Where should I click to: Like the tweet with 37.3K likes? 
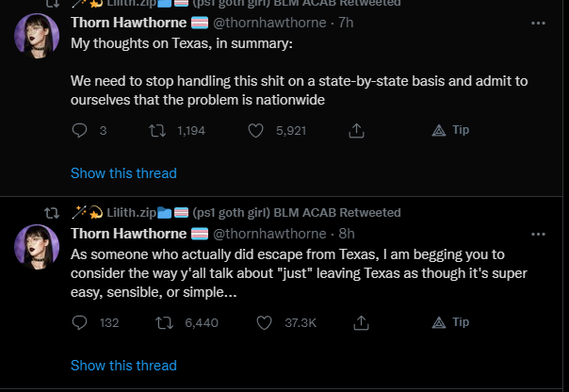click(x=264, y=322)
